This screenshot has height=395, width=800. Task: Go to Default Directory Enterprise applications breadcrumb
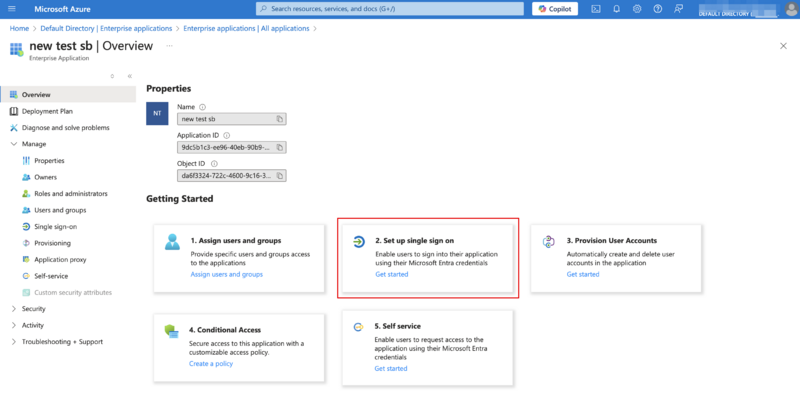[x=106, y=29]
